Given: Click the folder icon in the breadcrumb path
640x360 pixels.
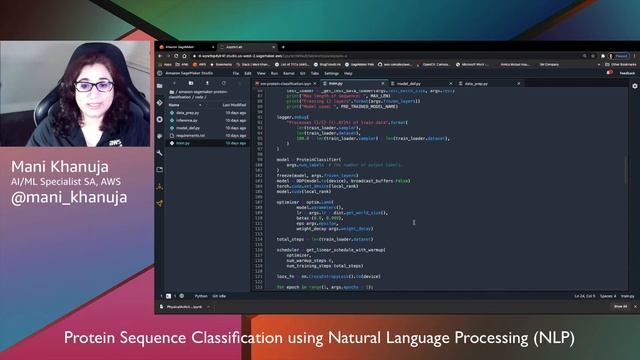Looking at the screenshot, I should click(x=172, y=92).
